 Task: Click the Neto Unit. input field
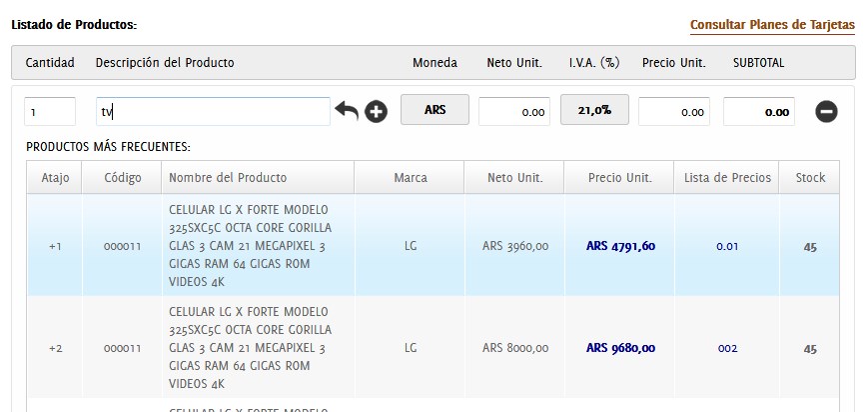coord(513,111)
